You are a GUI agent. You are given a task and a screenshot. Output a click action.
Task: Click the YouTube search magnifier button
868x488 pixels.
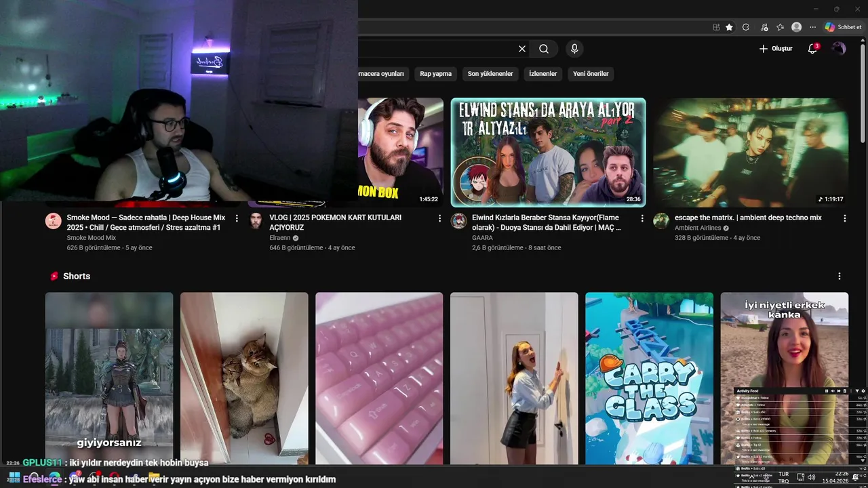tap(544, 49)
